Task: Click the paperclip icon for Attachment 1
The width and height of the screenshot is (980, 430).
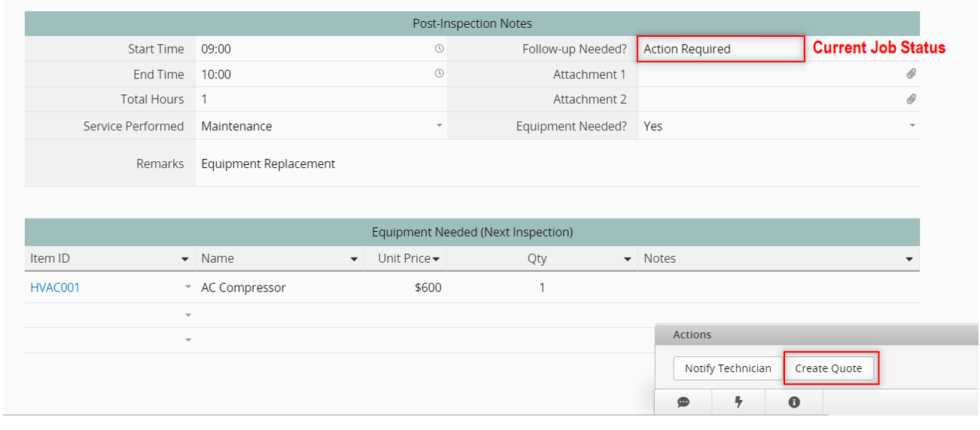Action: [x=911, y=74]
